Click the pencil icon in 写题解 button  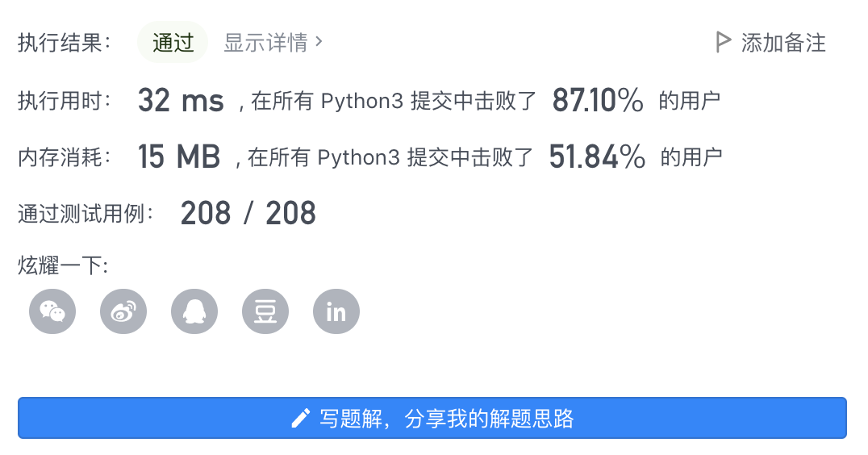(x=301, y=418)
